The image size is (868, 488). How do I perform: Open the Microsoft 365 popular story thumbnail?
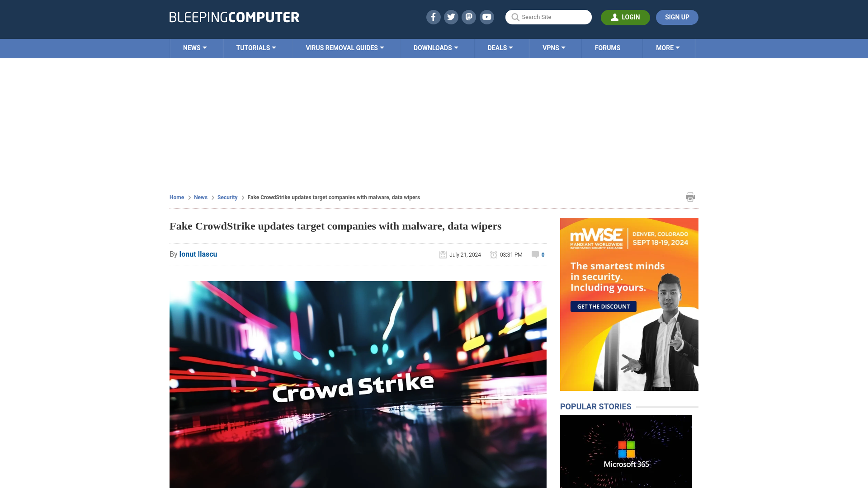click(x=626, y=451)
